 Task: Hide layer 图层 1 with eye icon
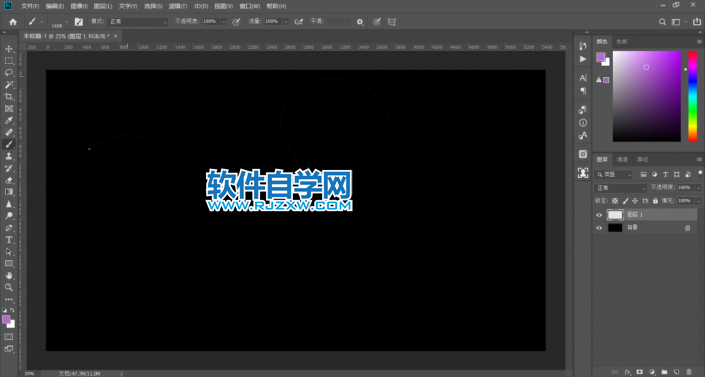coord(598,215)
